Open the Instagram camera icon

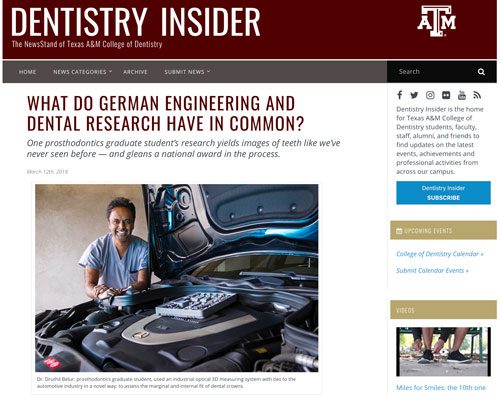coord(430,95)
